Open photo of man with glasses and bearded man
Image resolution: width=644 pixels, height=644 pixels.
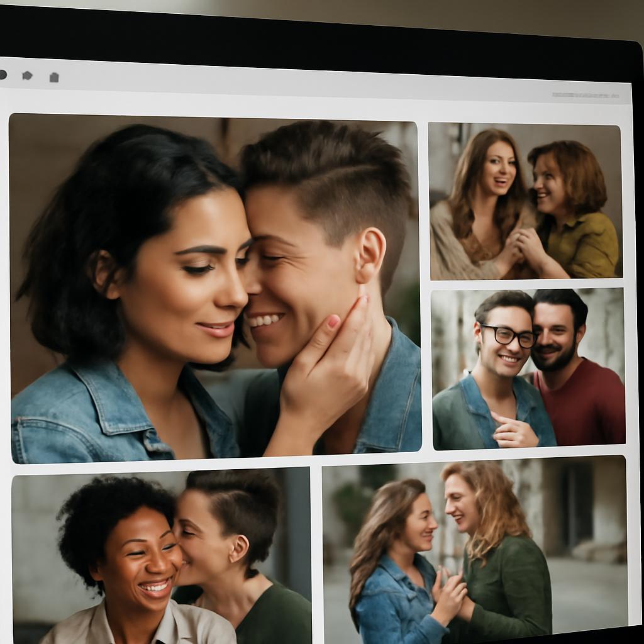528,369
